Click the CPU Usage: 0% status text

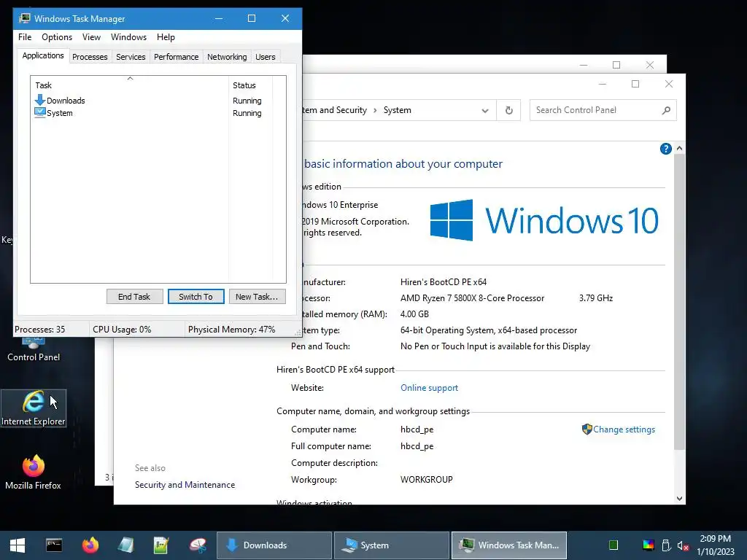(122, 330)
